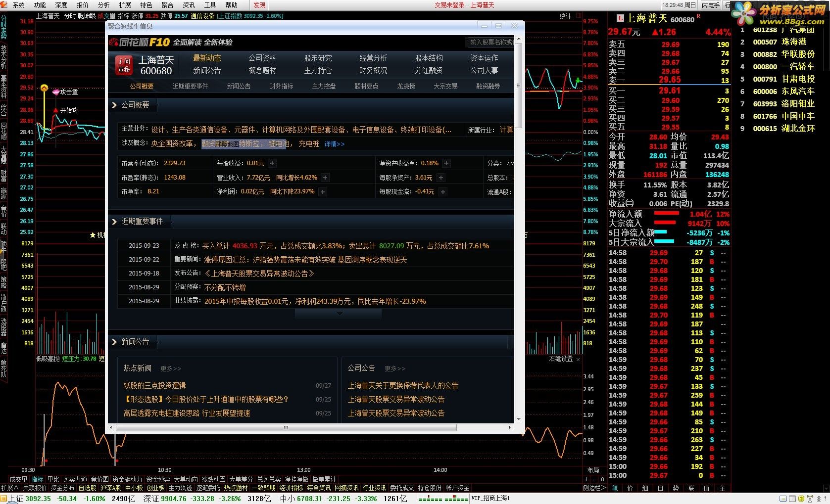Open 分时走势 in the left sidebar
The image size is (830, 504).
[x=4, y=27]
